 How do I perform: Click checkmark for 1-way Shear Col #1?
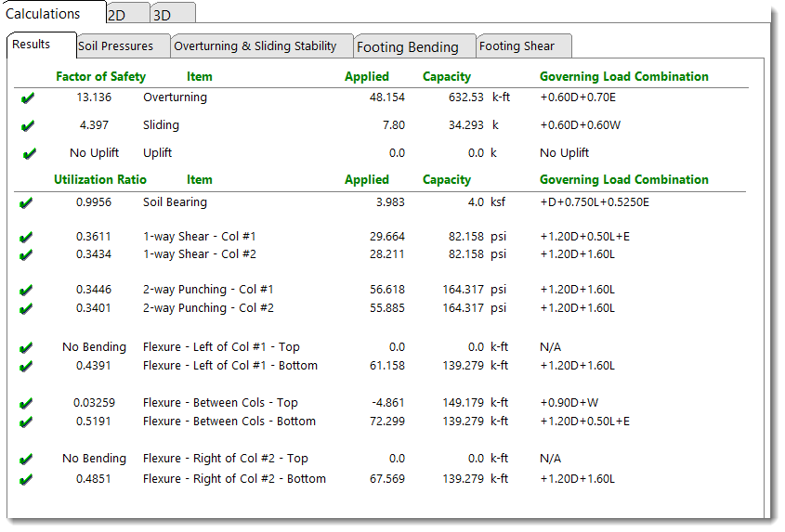pos(26,238)
